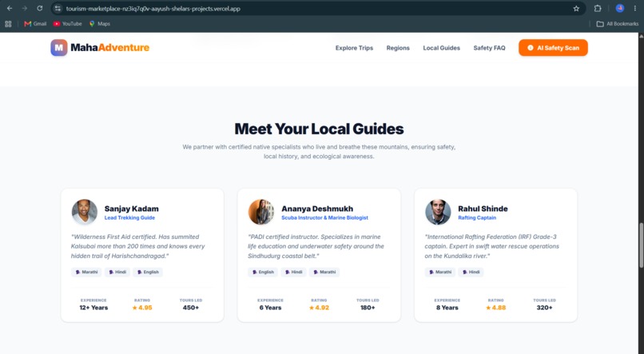Open the Chrome three-dot menu
The image size is (644, 354).
[635, 8]
